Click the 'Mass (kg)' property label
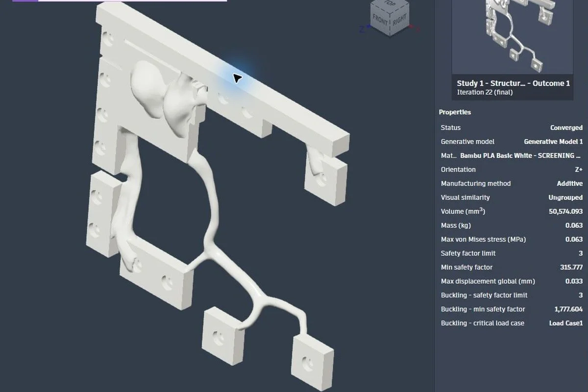The image size is (588, 392). (456, 225)
